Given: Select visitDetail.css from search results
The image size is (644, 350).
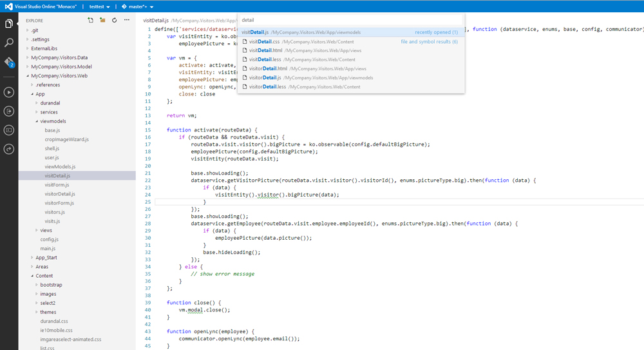Looking at the screenshot, I should 264,41.
